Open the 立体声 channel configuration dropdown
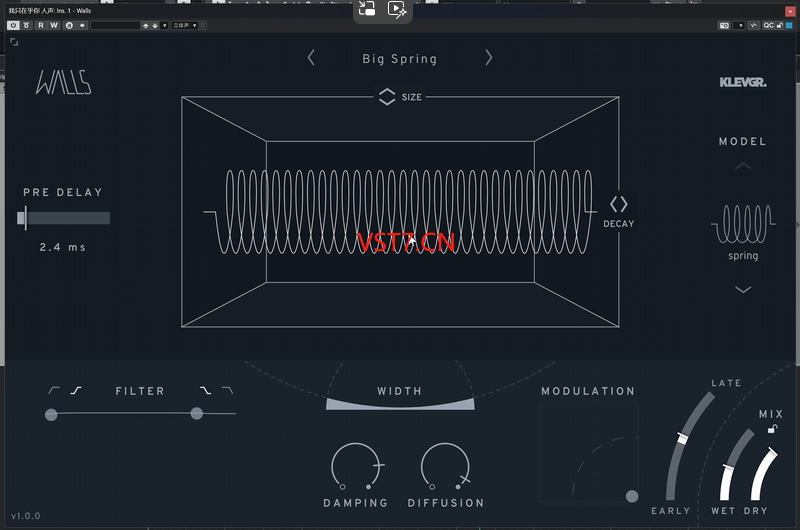Viewport: 800px width, 530px height. [185, 25]
